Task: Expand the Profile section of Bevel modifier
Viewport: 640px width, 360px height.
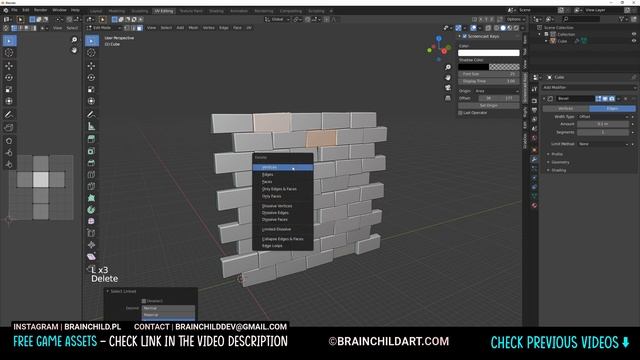Action: point(556,154)
